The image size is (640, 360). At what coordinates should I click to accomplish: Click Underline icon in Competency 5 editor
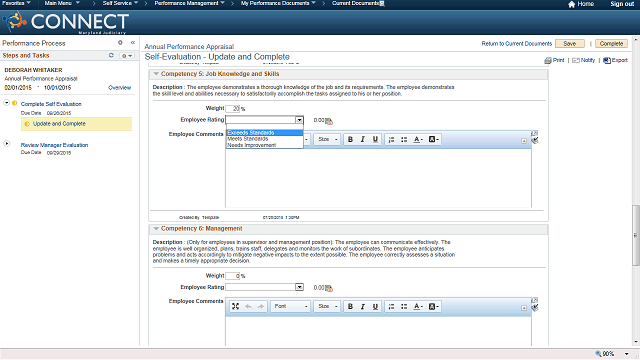[x=375, y=140]
